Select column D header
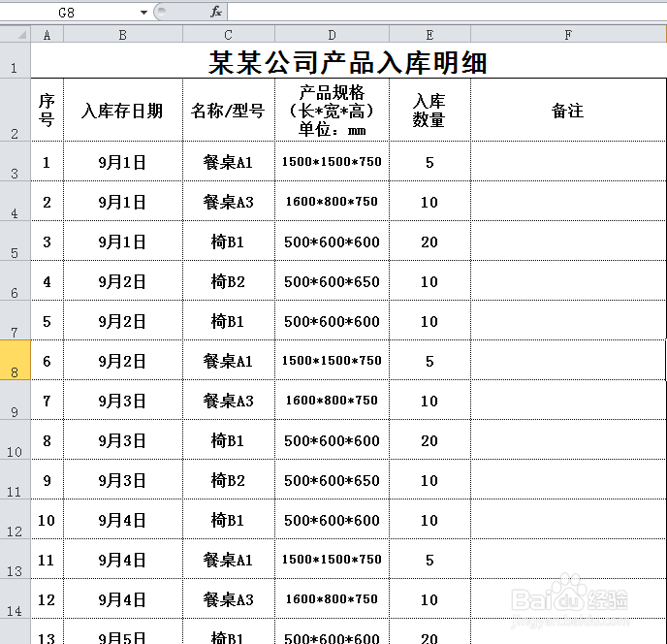This screenshot has width=667, height=644. 332,35
